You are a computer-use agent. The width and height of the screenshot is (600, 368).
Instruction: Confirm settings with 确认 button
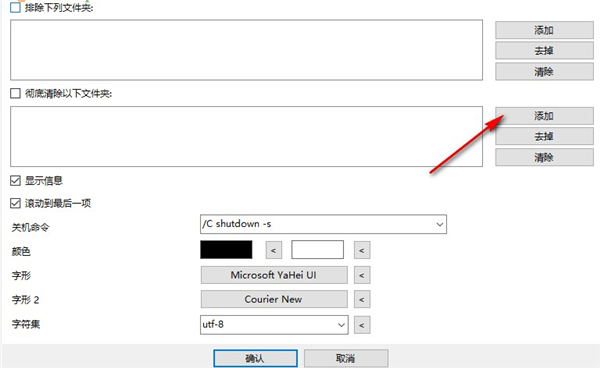255,358
